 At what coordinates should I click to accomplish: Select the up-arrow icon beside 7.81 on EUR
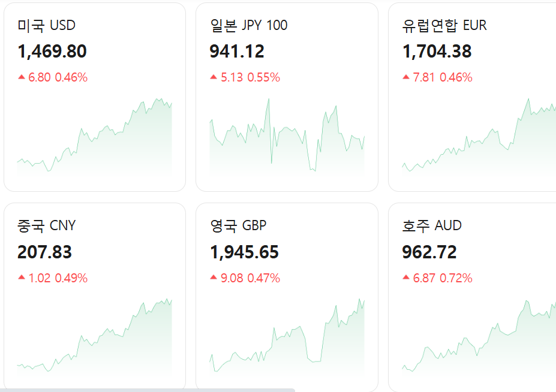point(406,77)
